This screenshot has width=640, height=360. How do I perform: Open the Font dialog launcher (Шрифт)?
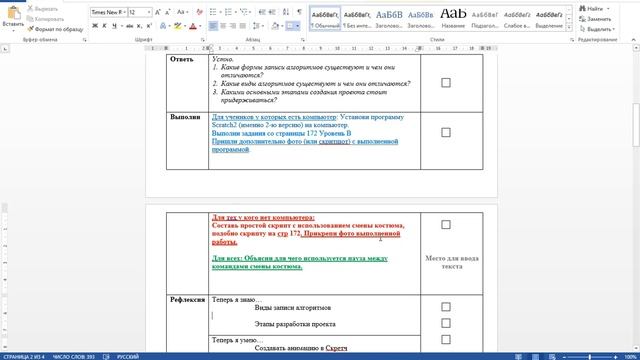pyautogui.click(x=203, y=40)
